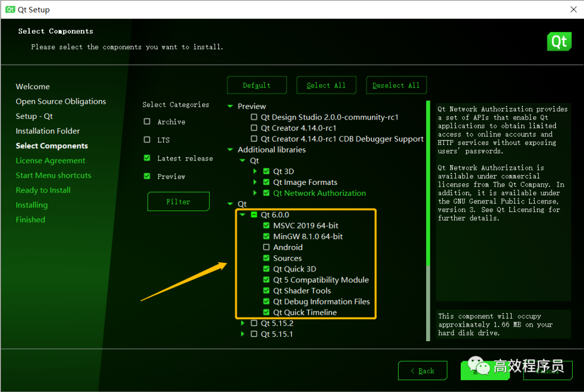584x392 pixels.
Task: Click the component tree vertical scrollbar
Action: coord(428,221)
